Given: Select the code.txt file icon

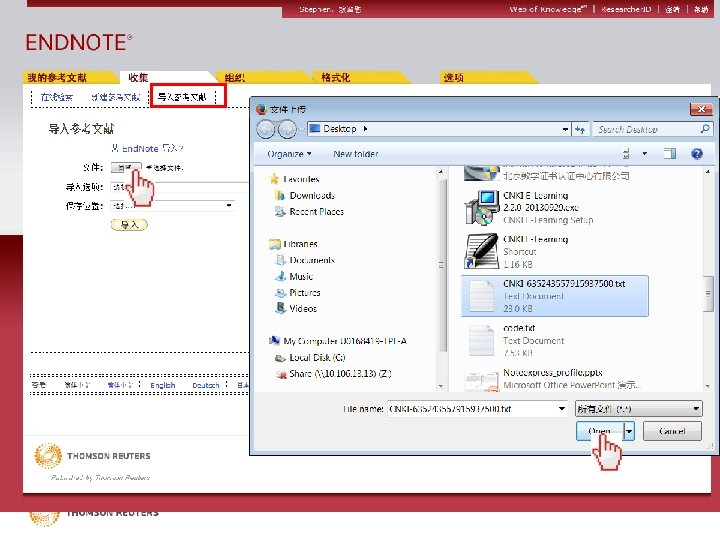Looking at the screenshot, I should tap(481, 340).
